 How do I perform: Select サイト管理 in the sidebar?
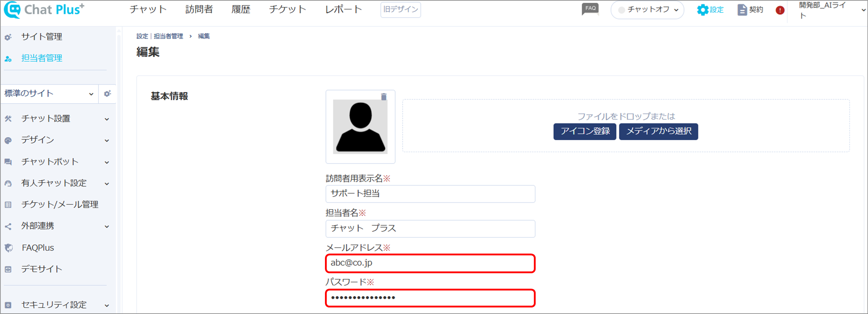[x=41, y=37]
